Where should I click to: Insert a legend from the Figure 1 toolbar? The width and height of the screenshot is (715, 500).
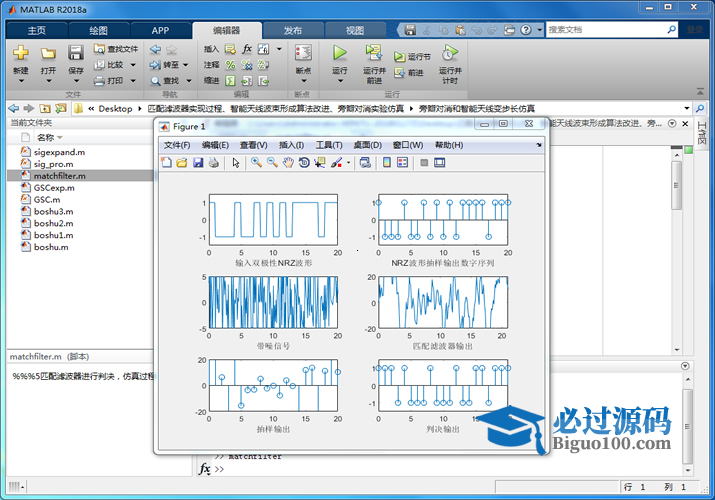402,163
